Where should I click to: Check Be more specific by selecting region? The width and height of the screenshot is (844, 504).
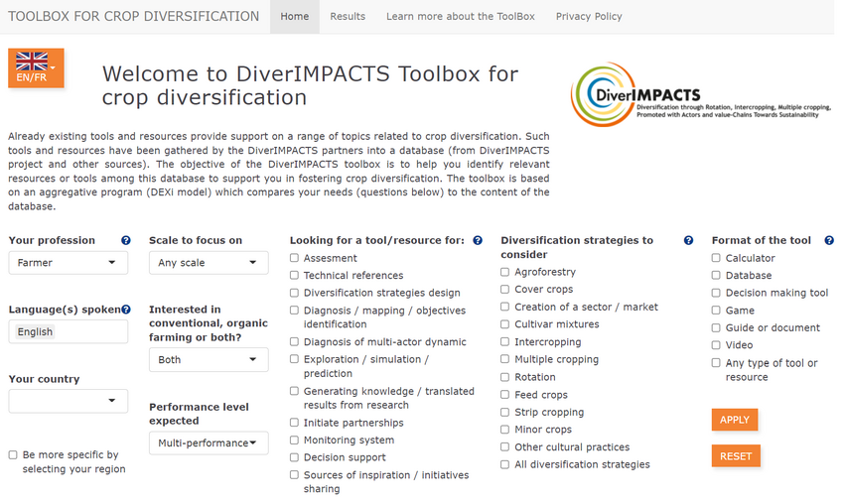(13, 455)
